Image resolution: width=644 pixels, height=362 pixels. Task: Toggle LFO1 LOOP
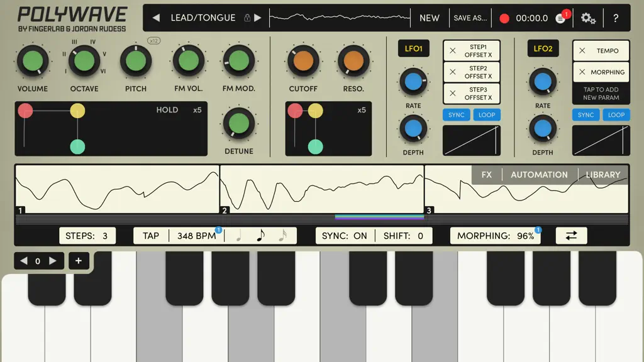(487, 115)
